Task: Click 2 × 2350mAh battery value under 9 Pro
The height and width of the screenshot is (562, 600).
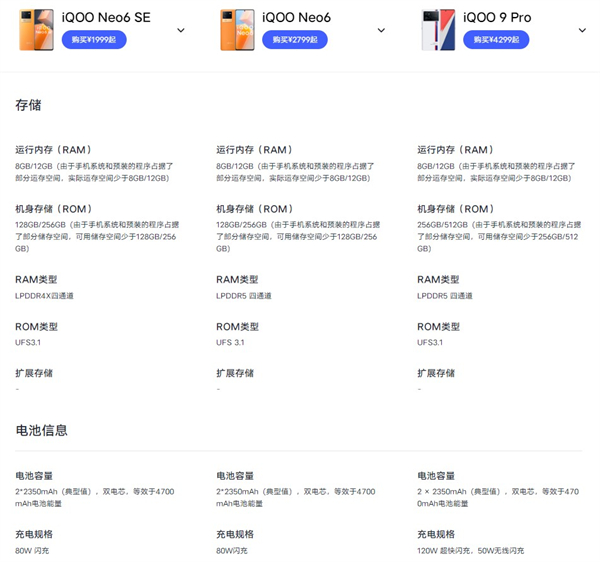Action: pos(498,497)
